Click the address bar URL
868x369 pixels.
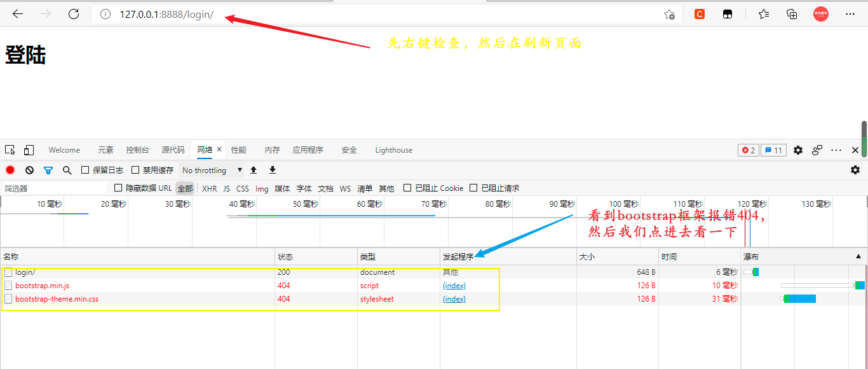point(166,14)
